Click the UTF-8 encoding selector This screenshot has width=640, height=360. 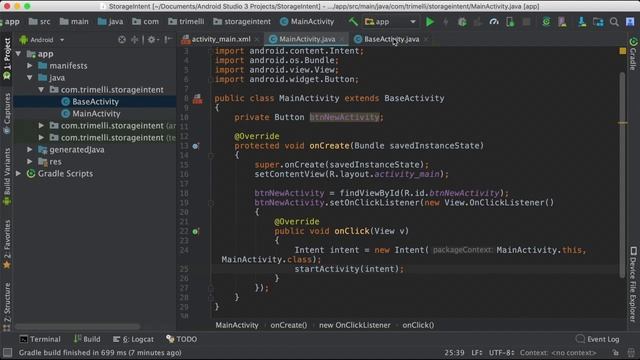[x=502, y=353]
